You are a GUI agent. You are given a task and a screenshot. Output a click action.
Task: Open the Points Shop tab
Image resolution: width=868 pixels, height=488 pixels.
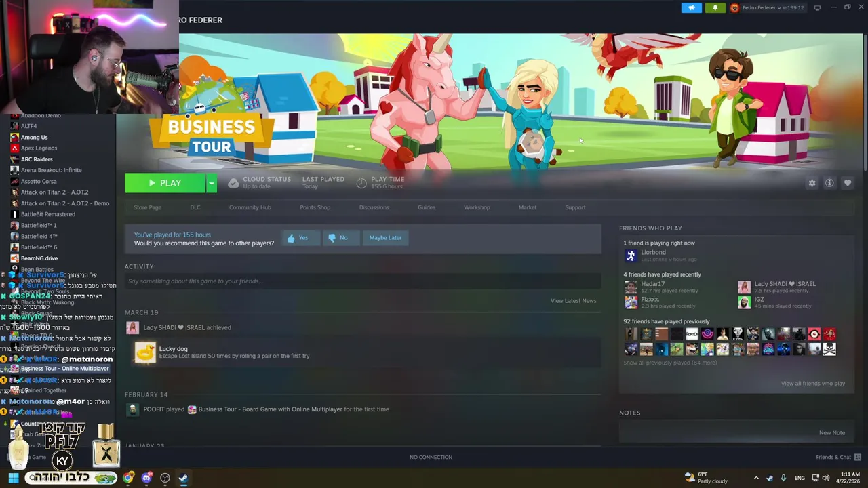tap(315, 207)
